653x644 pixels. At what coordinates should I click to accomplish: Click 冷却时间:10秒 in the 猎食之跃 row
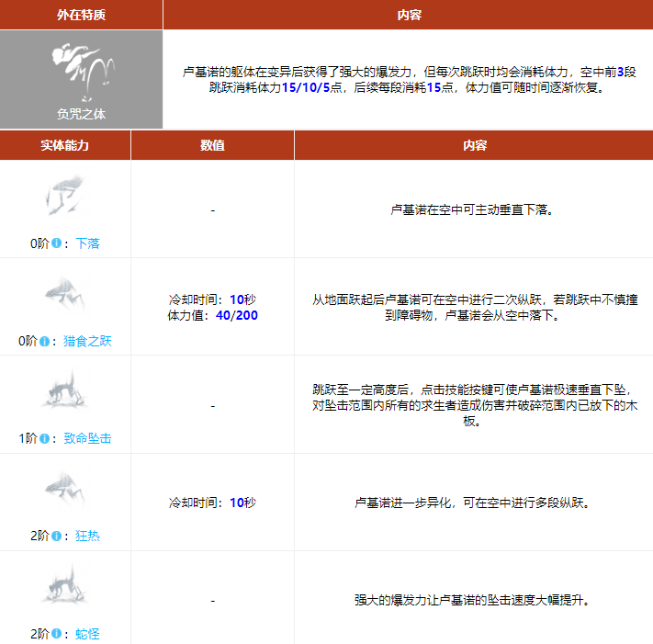(212, 299)
